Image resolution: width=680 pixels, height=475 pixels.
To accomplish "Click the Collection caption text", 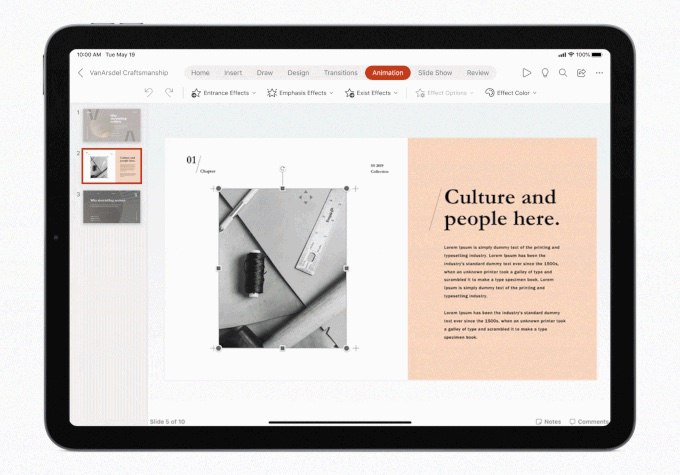I will point(379,172).
